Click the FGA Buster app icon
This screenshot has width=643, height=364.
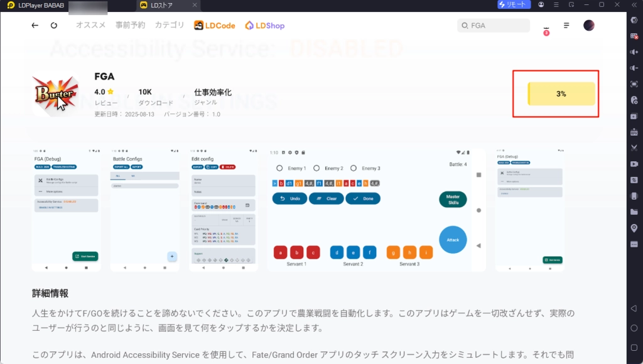pyautogui.click(x=55, y=94)
